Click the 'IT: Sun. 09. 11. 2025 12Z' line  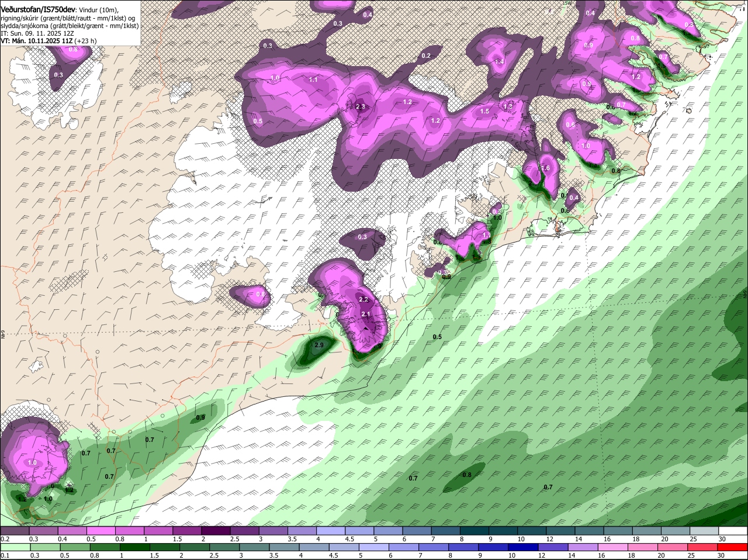click(37, 33)
